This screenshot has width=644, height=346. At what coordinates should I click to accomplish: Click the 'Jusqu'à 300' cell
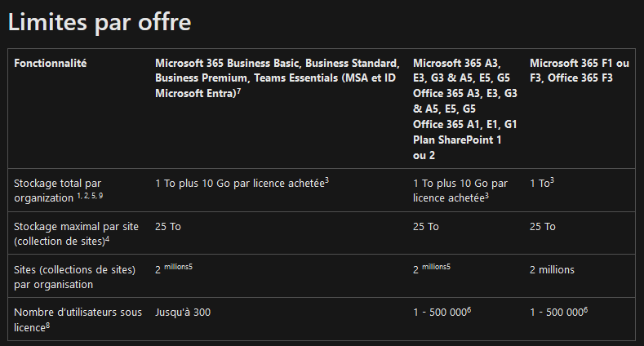point(183,313)
